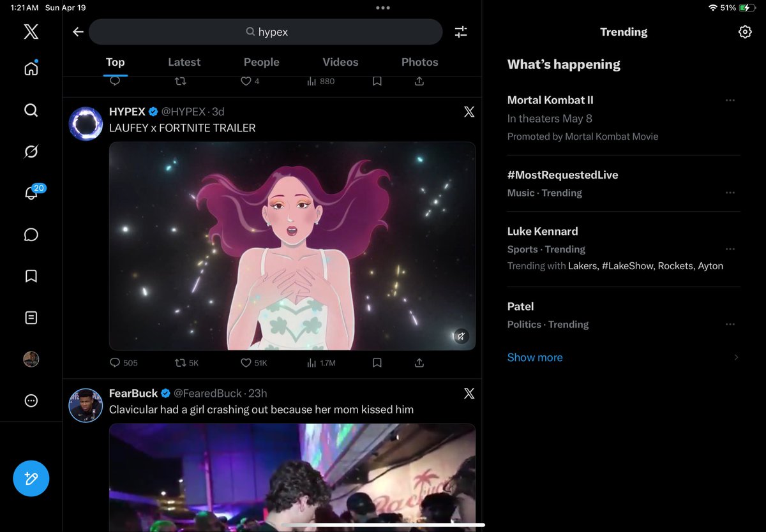
Task: Open Lists icon in sidebar
Action: pos(31,318)
